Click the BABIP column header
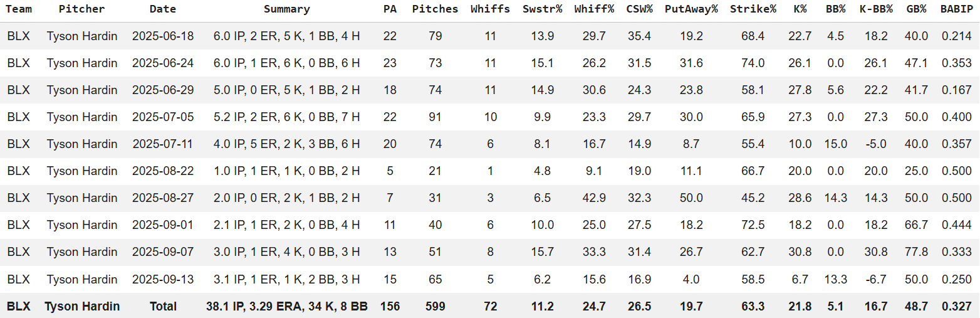Screen dimensions: 980x318 pos(957,9)
